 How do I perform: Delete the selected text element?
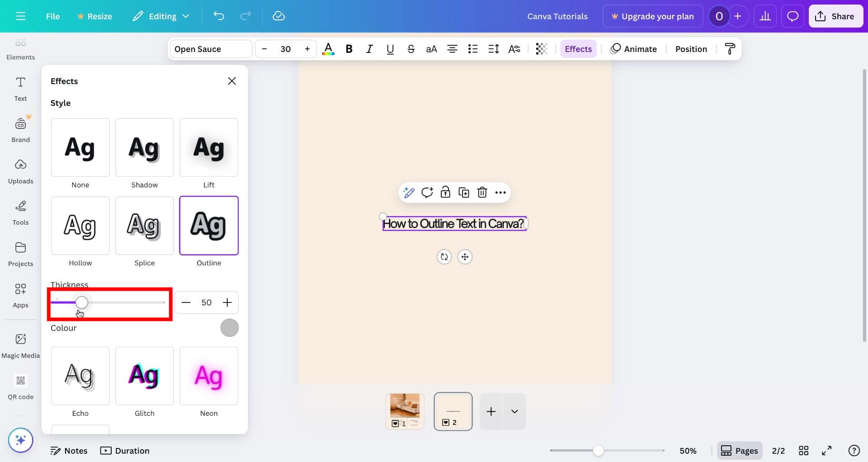[482, 192]
